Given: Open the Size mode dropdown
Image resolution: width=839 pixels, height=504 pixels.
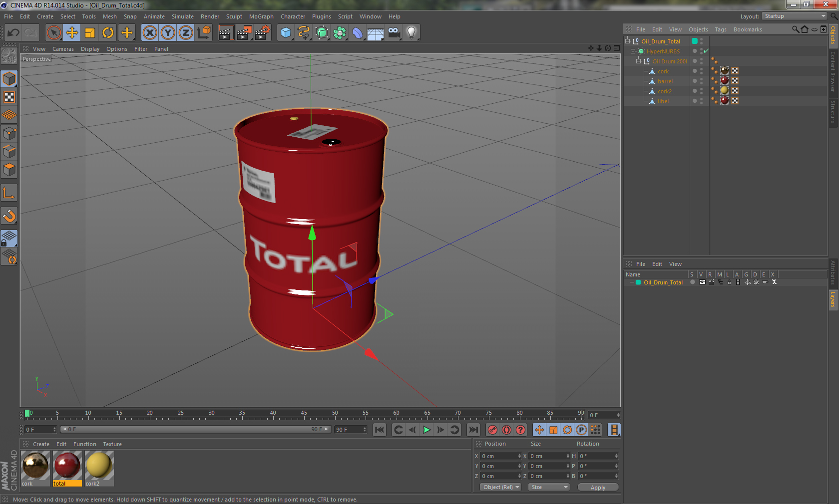Looking at the screenshot, I should pyautogui.click(x=549, y=487).
